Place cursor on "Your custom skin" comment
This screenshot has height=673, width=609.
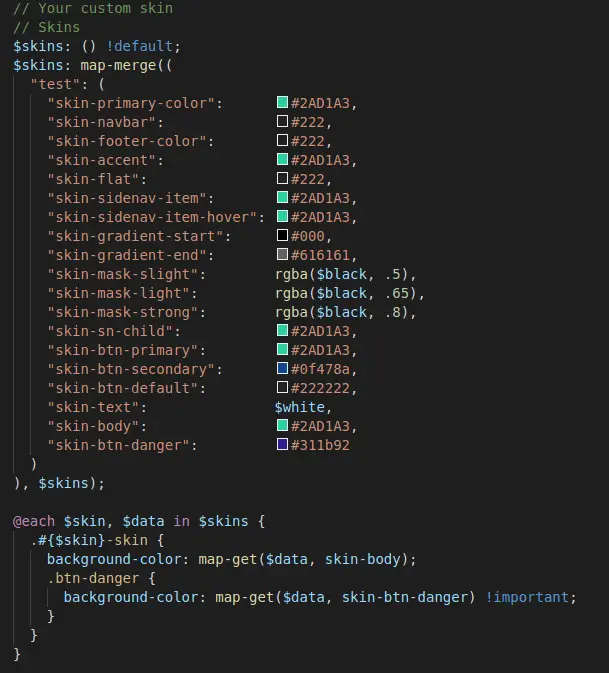point(106,8)
